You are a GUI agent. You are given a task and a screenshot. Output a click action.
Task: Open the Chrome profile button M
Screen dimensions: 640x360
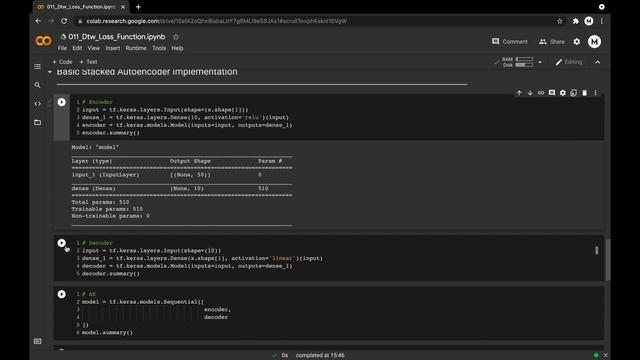click(589, 21)
